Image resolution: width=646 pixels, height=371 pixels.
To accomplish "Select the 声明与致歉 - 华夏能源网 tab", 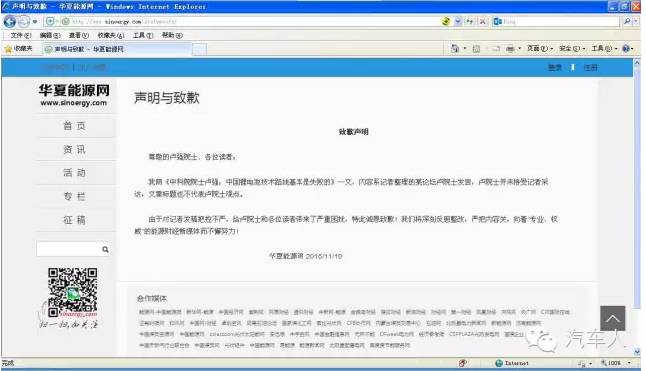I will [x=117, y=49].
